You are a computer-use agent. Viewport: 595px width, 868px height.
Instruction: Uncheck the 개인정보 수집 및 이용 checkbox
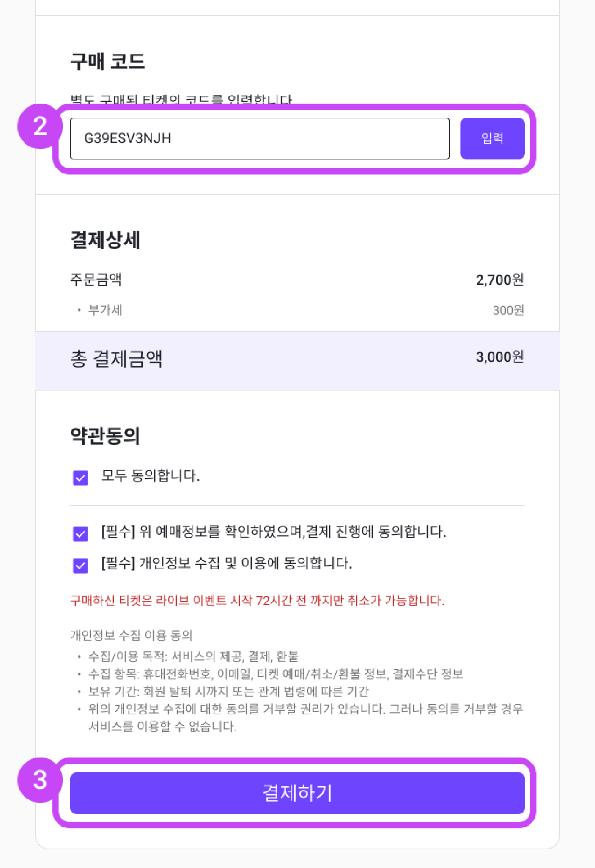pyautogui.click(x=80, y=565)
